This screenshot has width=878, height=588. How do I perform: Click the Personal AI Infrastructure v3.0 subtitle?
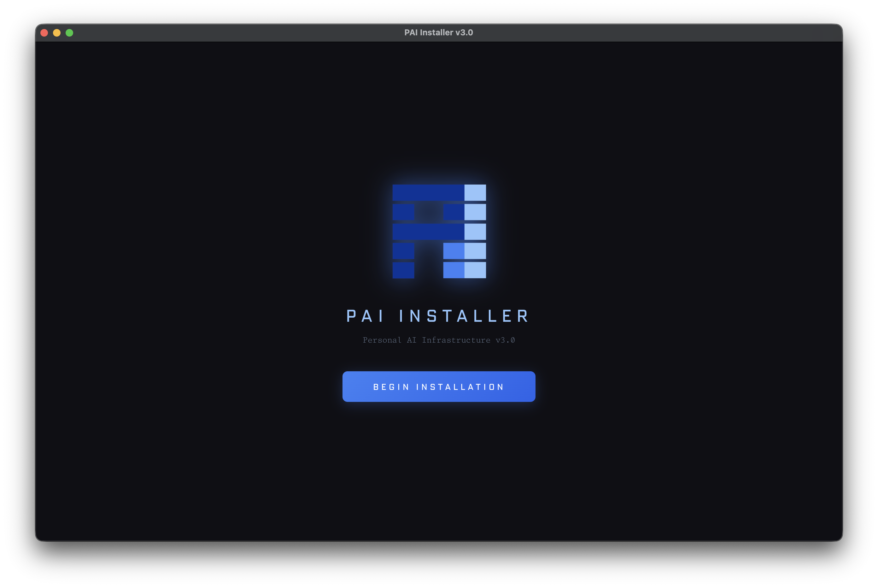(x=439, y=340)
